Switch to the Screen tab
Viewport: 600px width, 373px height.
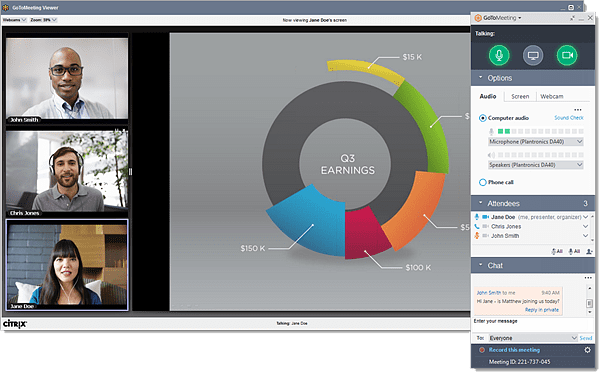[520, 96]
